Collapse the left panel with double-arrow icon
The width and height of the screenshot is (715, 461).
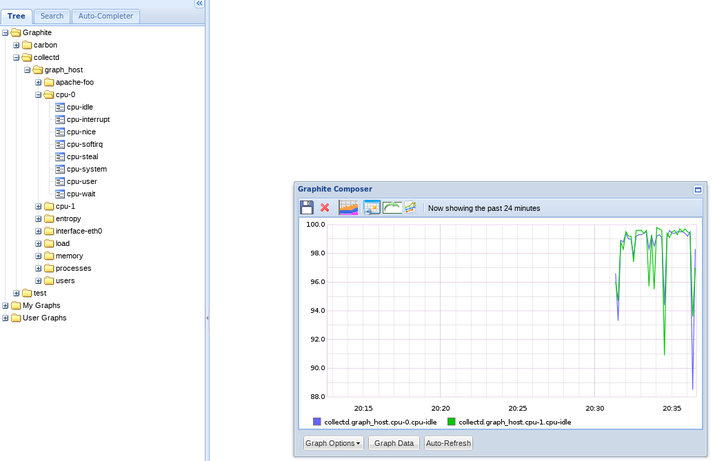click(199, 4)
